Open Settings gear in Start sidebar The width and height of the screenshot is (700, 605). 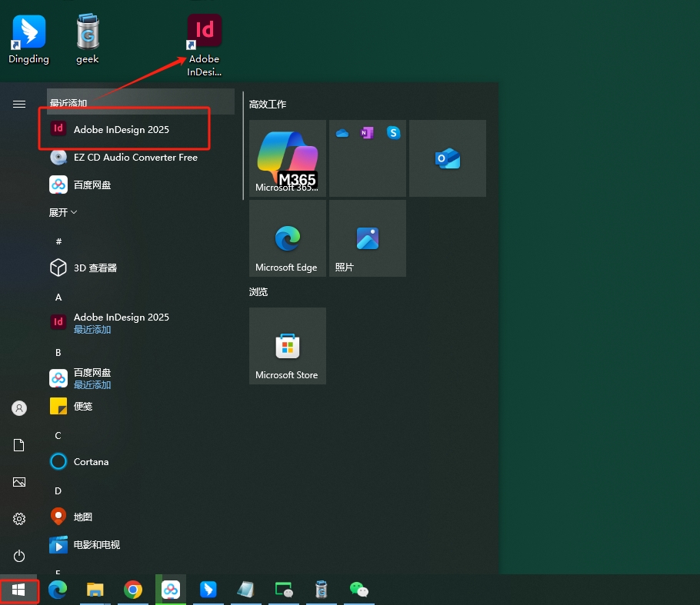pyautogui.click(x=19, y=519)
